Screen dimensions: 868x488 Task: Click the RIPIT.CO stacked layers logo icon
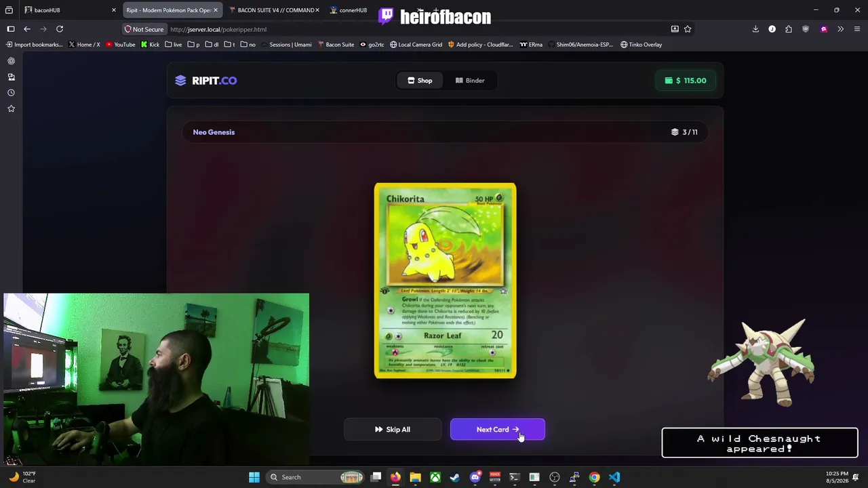[x=180, y=81]
